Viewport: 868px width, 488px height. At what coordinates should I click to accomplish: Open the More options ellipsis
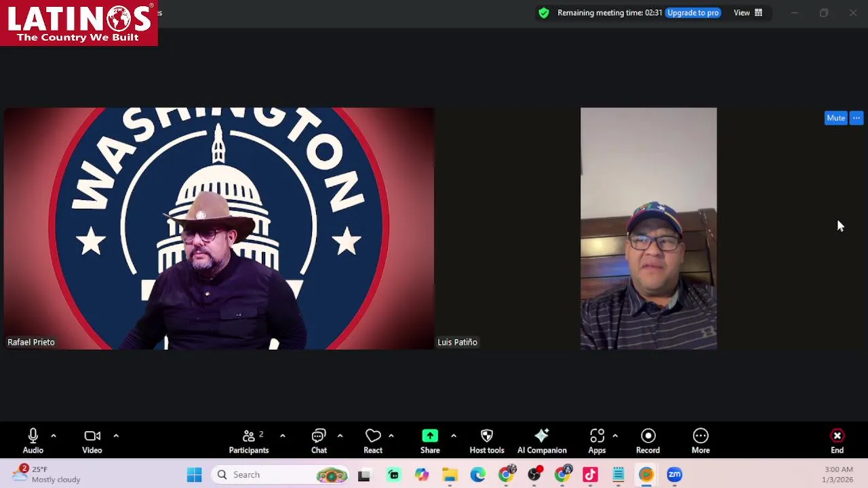701,441
